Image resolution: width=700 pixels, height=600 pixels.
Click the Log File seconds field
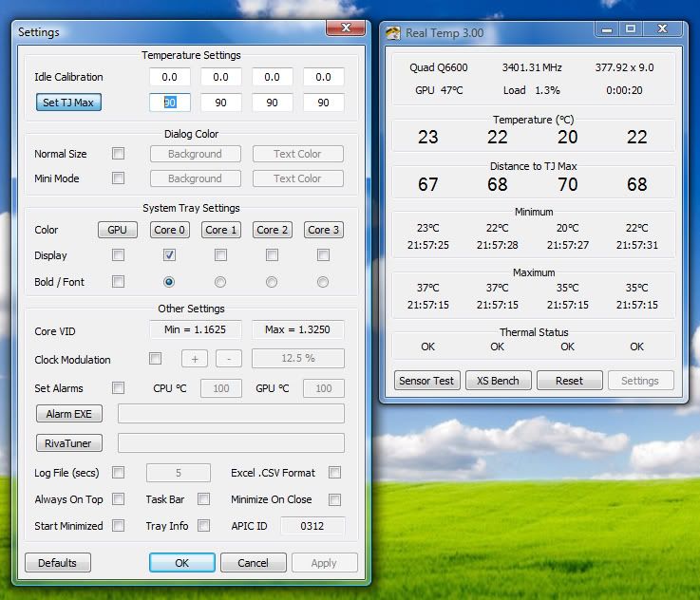coord(179,473)
